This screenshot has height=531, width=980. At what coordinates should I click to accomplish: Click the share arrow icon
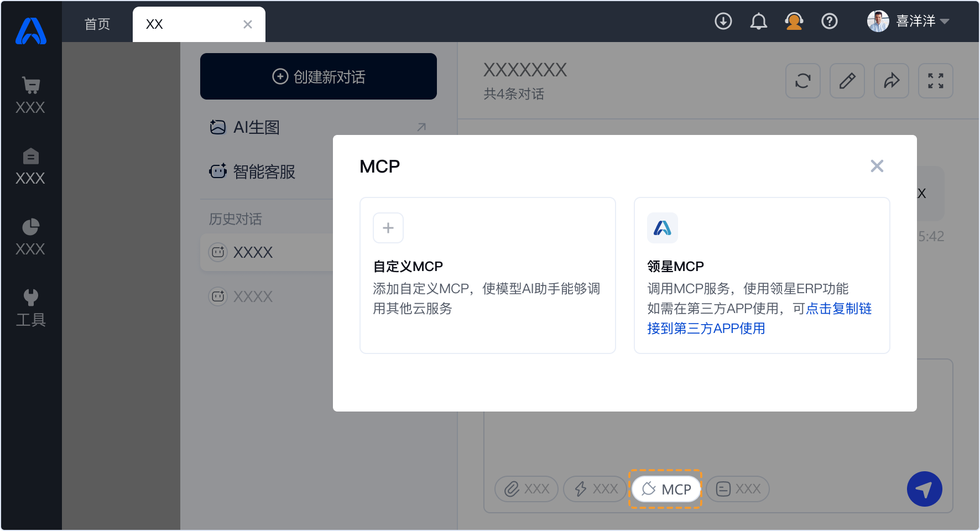pos(892,81)
